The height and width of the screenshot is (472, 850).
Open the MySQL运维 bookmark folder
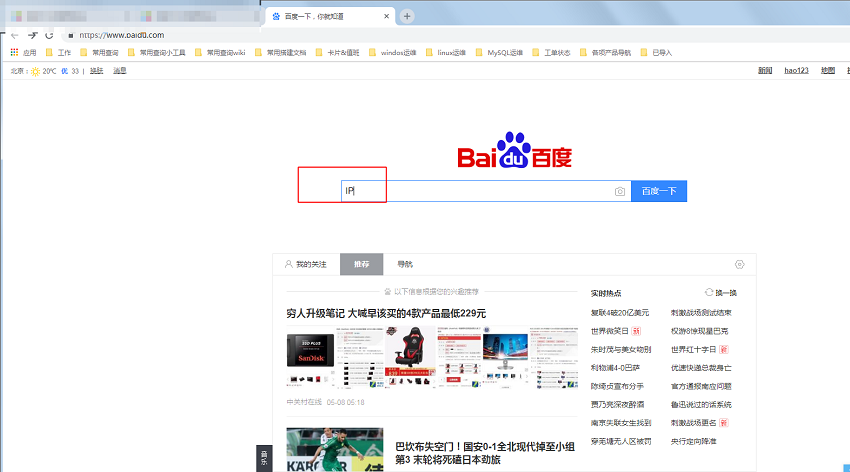pos(499,53)
